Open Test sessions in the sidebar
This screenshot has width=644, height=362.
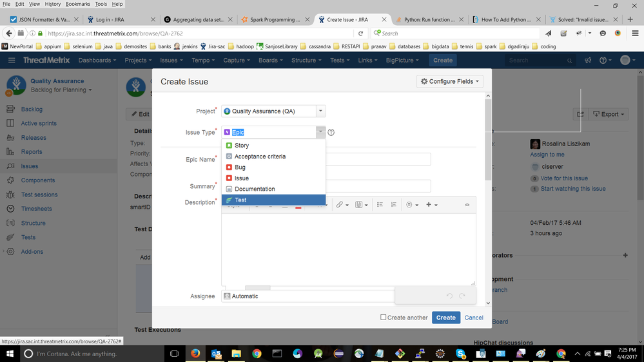pyautogui.click(x=39, y=195)
